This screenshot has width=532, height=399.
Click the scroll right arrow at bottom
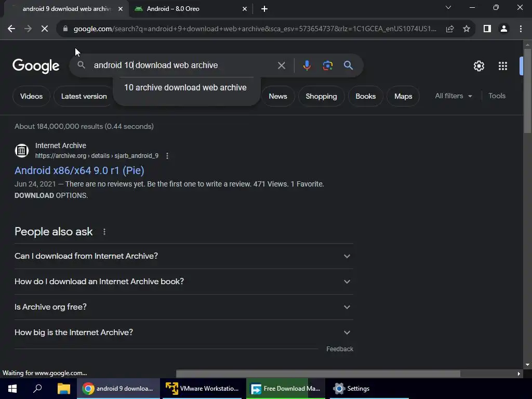519,374
